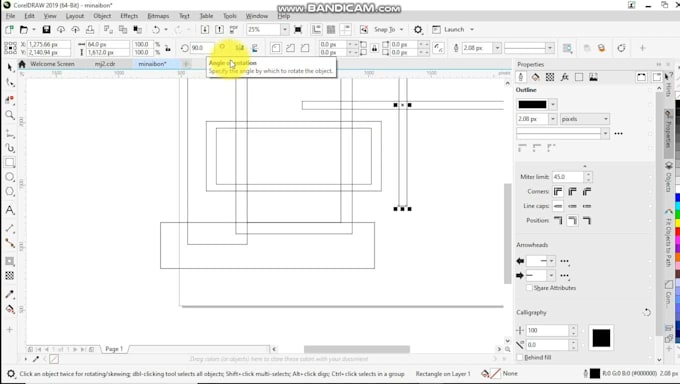Screen dimensions: 680x384
Task: Open start arrowhead dropdown
Action: pyautogui.click(x=551, y=261)
